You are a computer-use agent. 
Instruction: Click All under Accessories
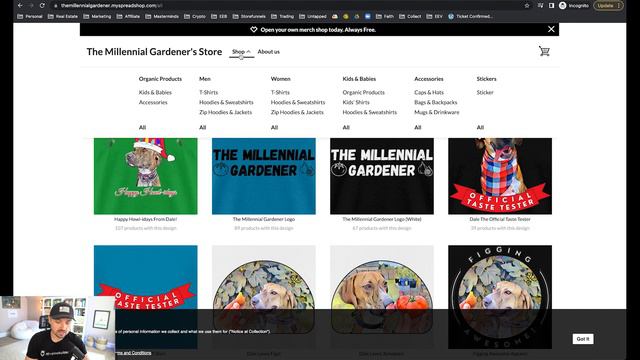point(418,127)
